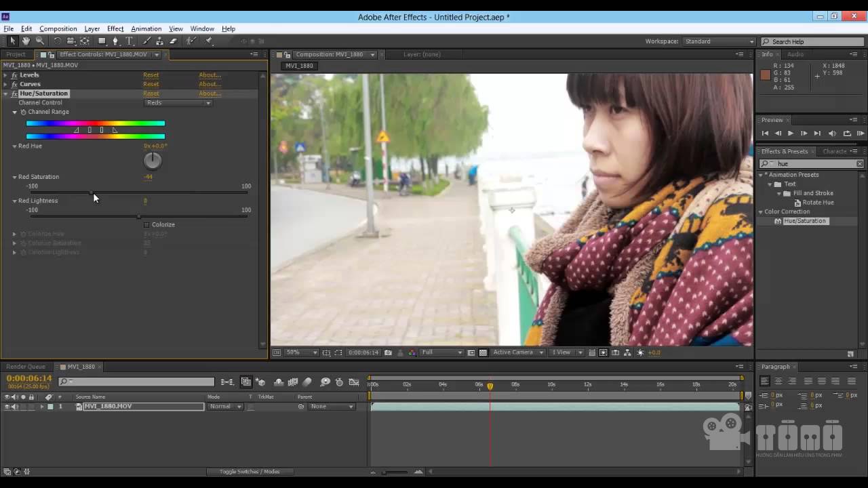Screen dimensions: 868x488
Task: Collapse the Hue/Saturation effect
Action: click(6, 94)
